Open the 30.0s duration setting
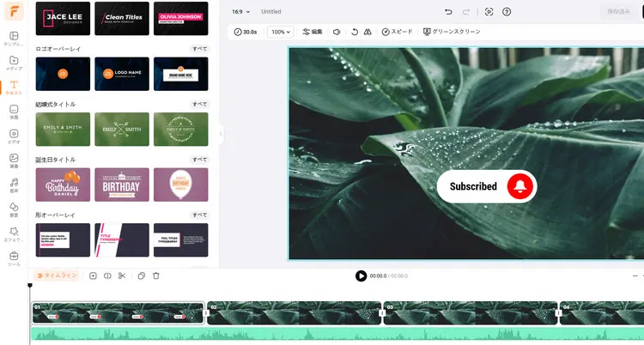 click(246, 32)
